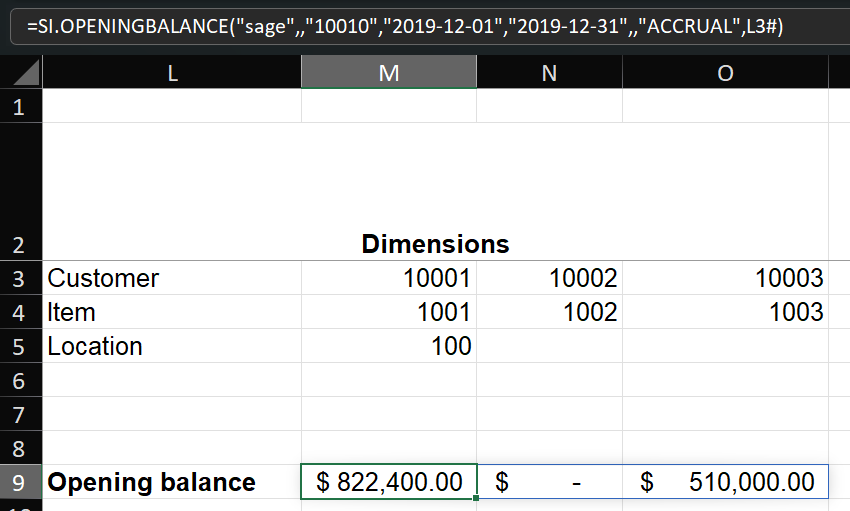This screenshot has height=511, width=850.
Task: Select the $822,400.00 opening balance cell
Action: (x=389, y=482)
